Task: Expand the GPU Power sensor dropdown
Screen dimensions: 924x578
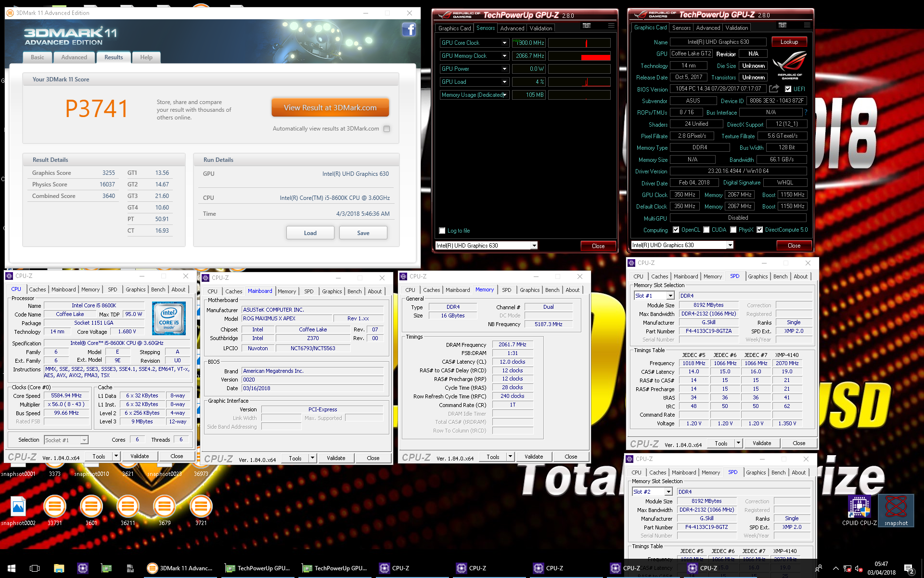Action: pyautogui.click(x=504, y=69)
